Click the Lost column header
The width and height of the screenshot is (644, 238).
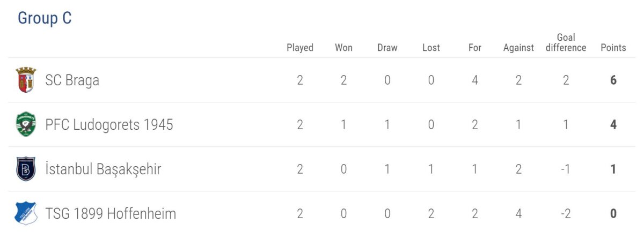[x=431, y=48]
